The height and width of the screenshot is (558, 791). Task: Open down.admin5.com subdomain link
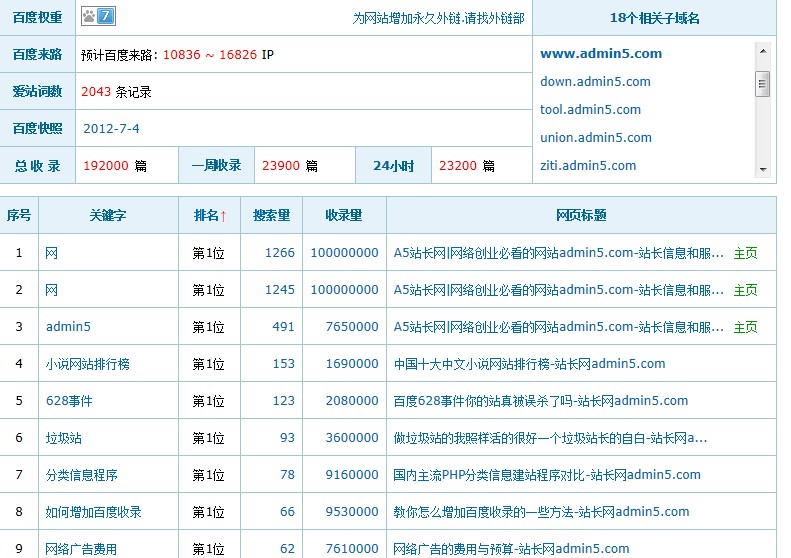tap(595, 82)
